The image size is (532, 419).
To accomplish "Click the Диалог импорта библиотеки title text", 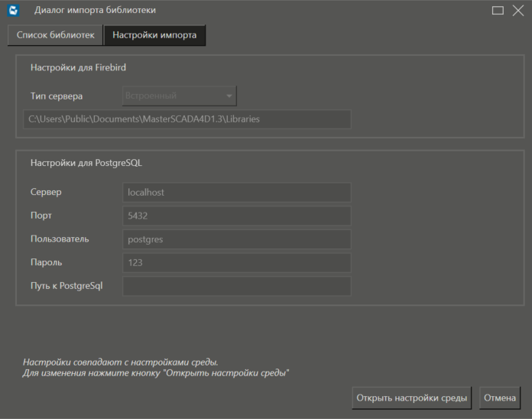I will tap(95, 11).
